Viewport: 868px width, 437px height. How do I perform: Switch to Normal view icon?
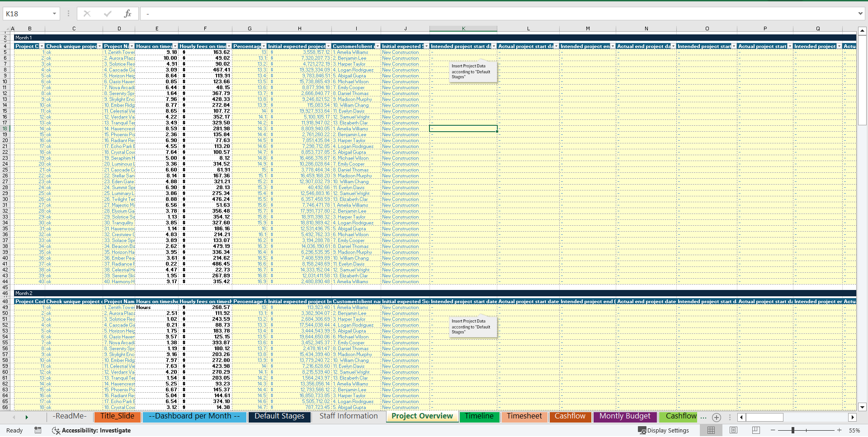click(x=711, y=430)
